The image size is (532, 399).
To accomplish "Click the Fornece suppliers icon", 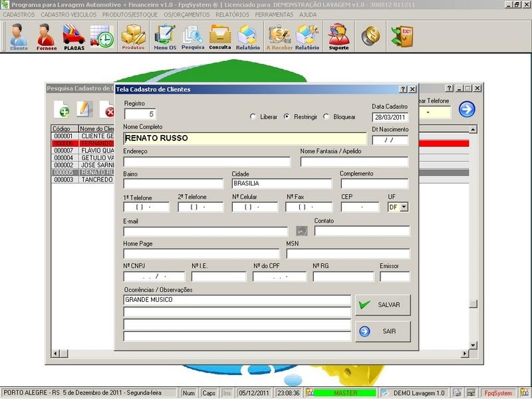I will [x=47, y=37].
